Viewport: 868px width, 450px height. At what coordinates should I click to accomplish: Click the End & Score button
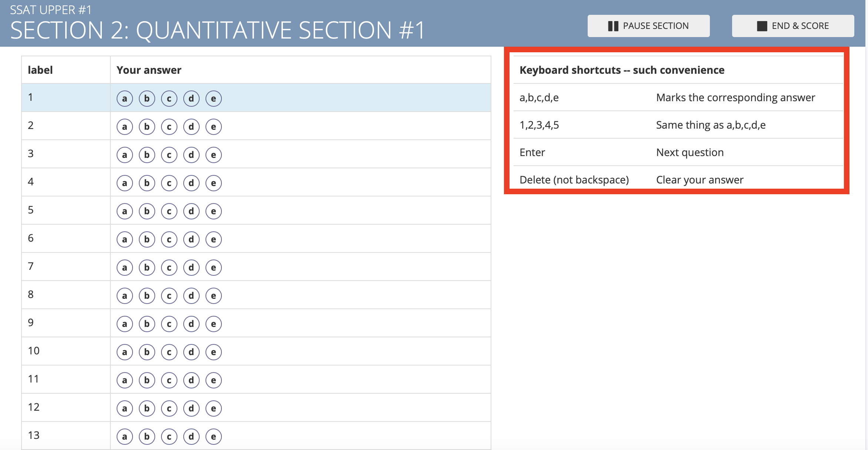coord(793,26)
